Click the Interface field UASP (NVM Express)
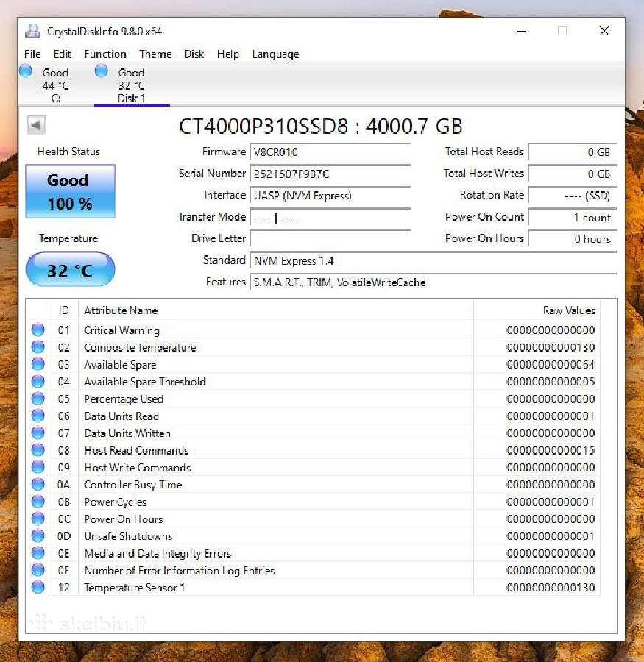Screen dimensions: 644x662 [x=330, y=196]
